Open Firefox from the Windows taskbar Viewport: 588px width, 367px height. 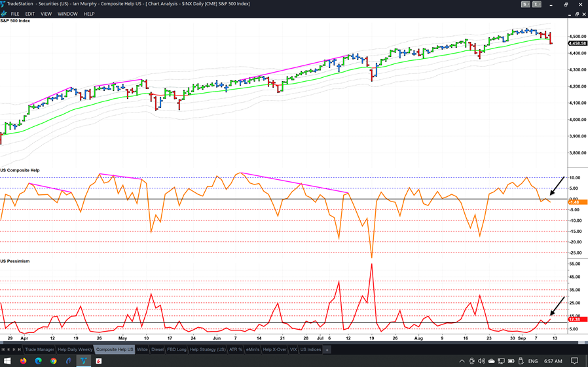click(x=23, y=360)
